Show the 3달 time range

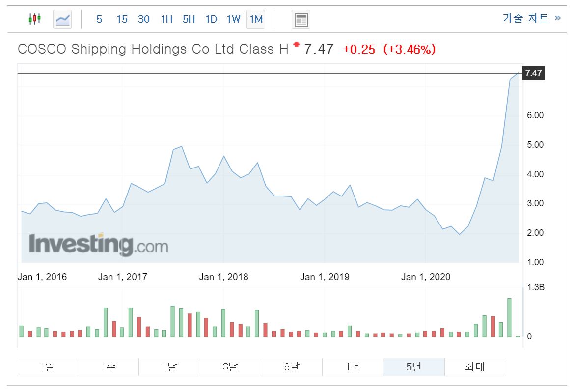(231, 367)
